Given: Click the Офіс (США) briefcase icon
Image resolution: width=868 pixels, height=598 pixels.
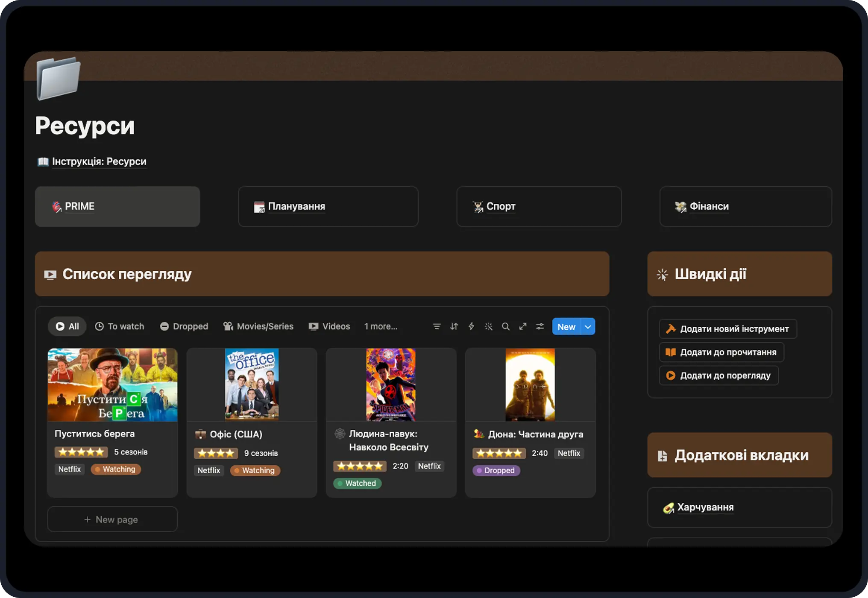Looking at the screenshot, I should pyautogui.click(x=200, y=434).
